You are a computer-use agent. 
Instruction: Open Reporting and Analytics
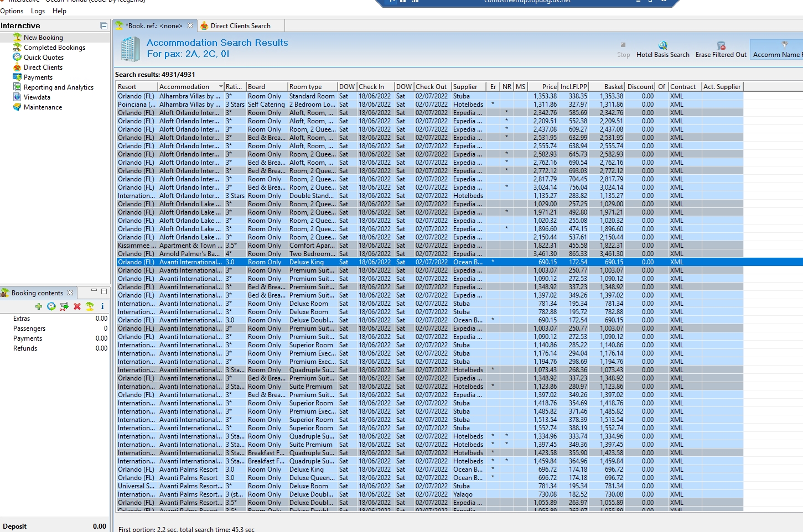pos(59,87)
